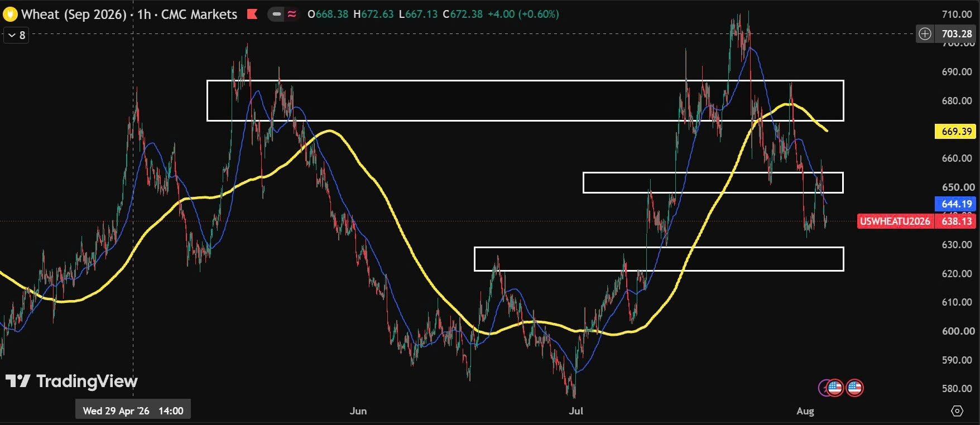Open symbol search via Wheat (Sep 2026) title

pos(74,15)
